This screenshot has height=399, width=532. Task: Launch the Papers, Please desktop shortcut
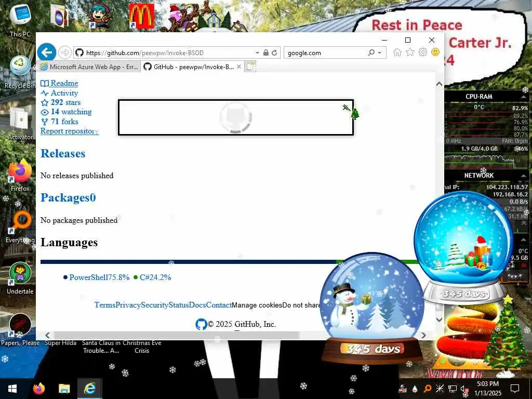(x=20, y=330)
